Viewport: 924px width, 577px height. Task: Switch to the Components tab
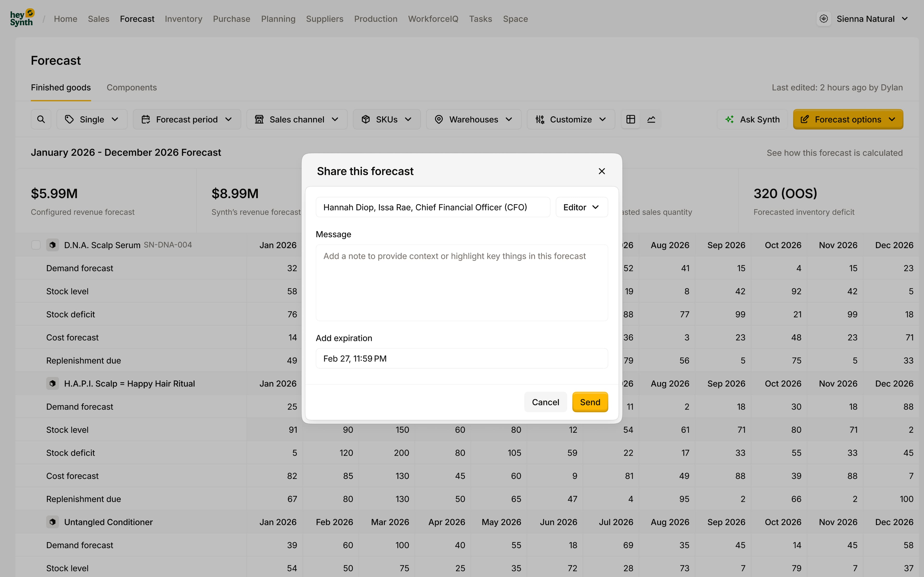tap(132, 87)
